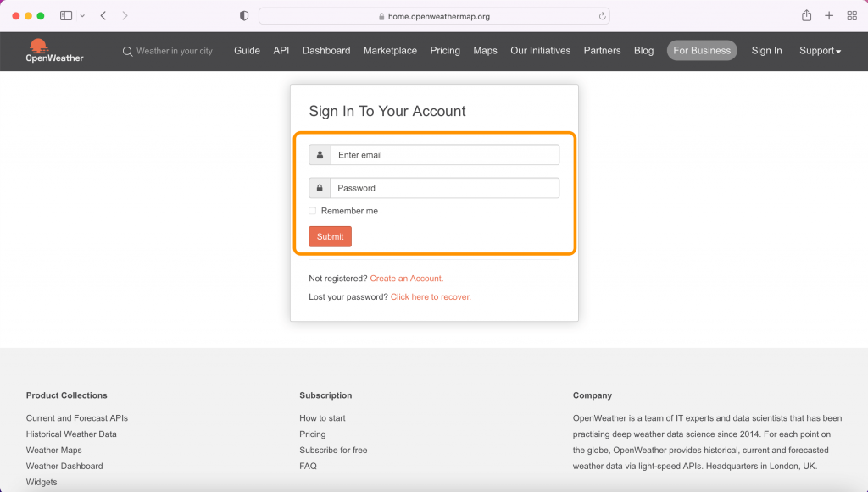
Task: Click the search magnifier icon
Action: pyautogui.click(x=127, y=52)
